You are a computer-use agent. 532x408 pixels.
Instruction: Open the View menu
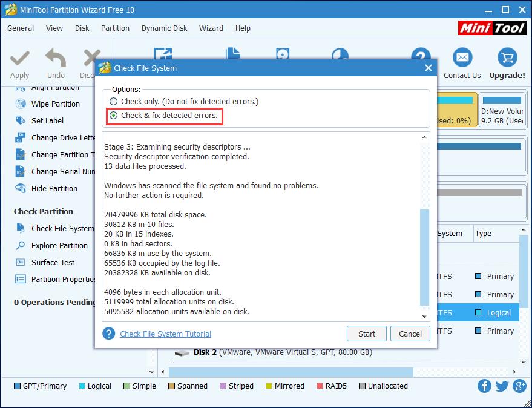(x=54, y=28)
